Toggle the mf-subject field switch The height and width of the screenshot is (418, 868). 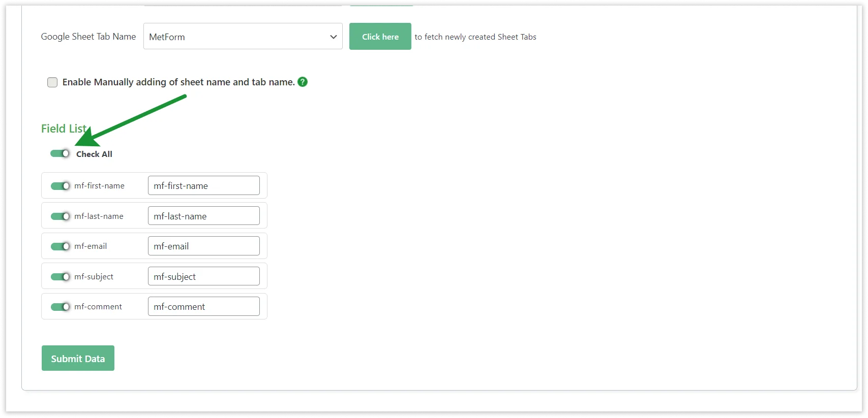coord(60,277)
